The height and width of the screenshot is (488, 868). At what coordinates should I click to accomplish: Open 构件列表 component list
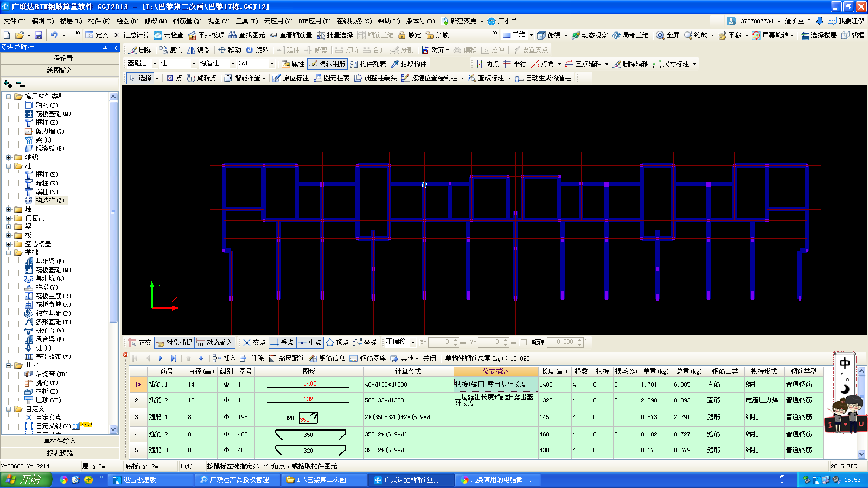[367, 63]
